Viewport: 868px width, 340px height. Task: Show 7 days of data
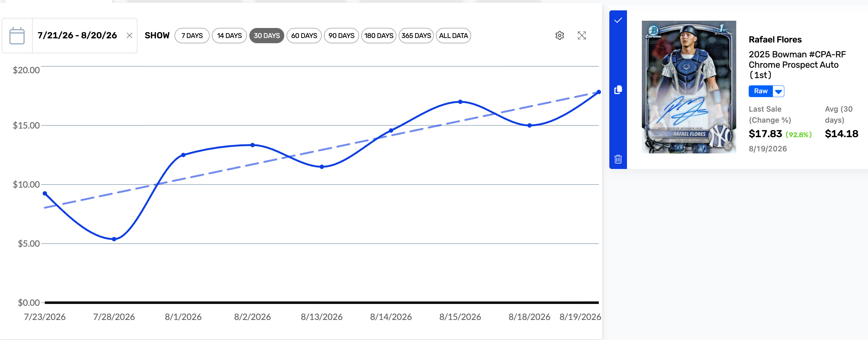tap(192, 36)
